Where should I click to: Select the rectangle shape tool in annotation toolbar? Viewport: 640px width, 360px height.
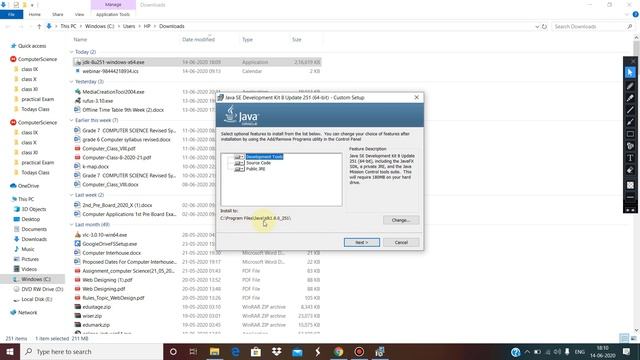[x=630, y=134]
